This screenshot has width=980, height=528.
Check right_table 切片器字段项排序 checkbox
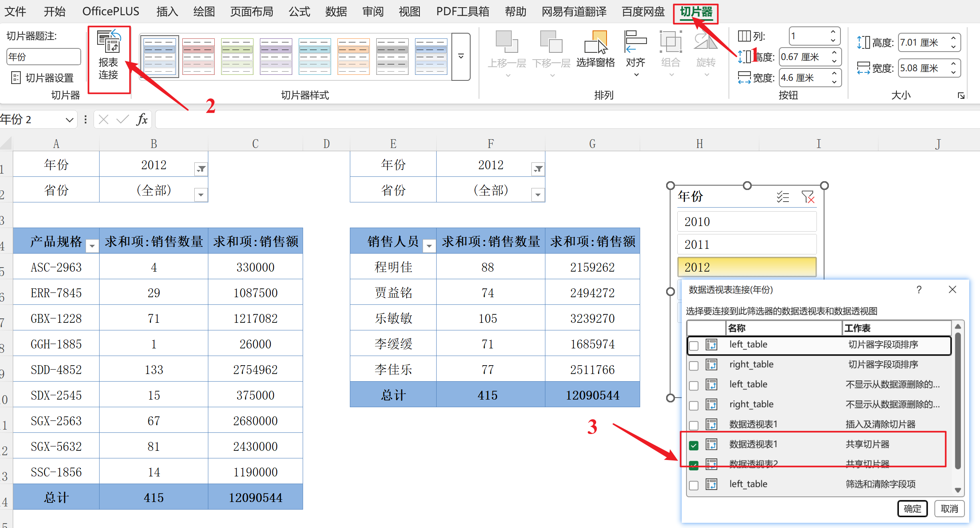[694, 366]
